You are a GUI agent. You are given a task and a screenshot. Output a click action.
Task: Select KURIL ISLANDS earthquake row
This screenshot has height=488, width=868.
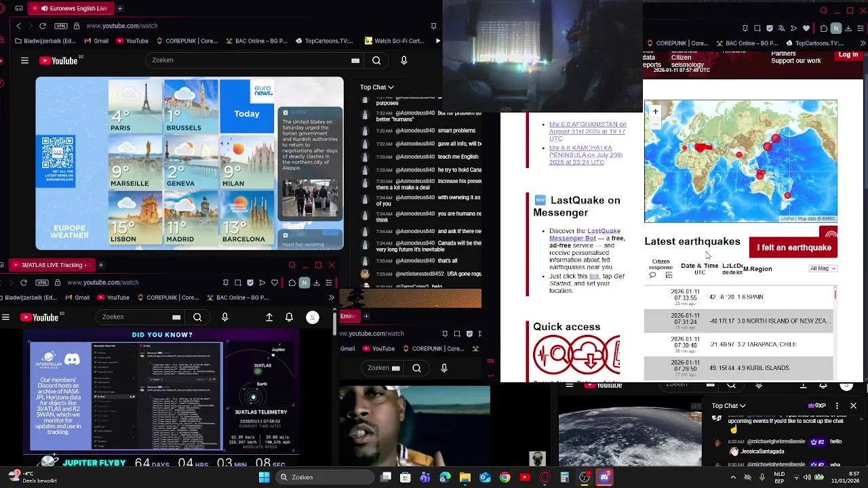[x=738, y=368]
